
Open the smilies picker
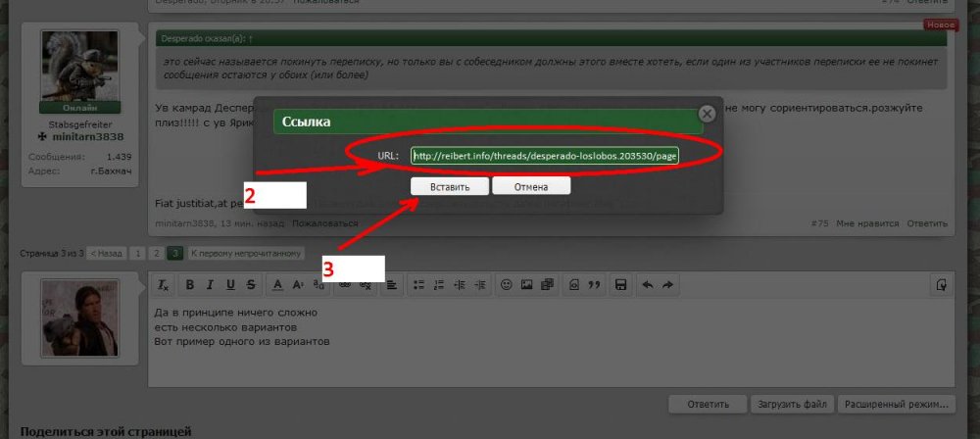pos(507,285)
